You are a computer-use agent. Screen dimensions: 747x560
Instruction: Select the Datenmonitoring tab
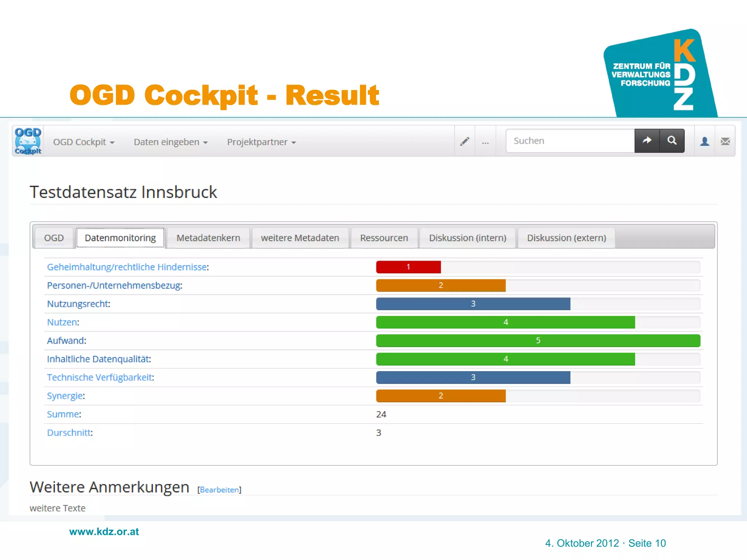[x=120, y=238]
